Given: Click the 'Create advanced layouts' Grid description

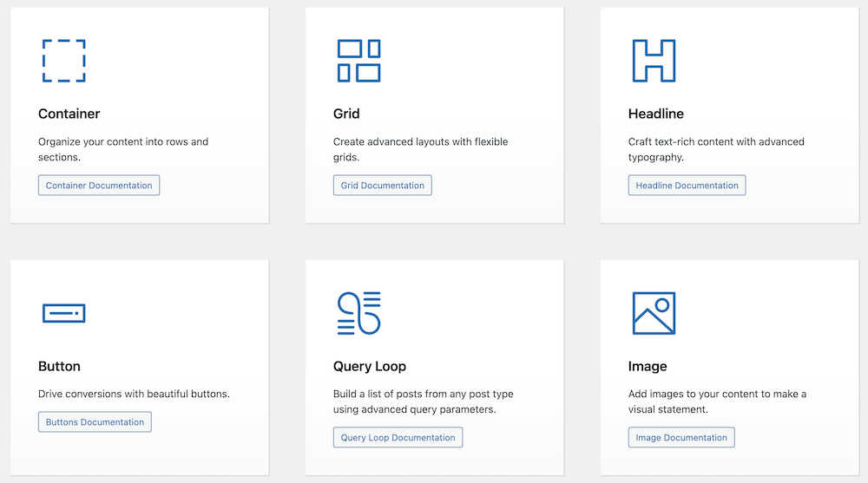Looking at the screenshot, I should click(x=420, y=149).
